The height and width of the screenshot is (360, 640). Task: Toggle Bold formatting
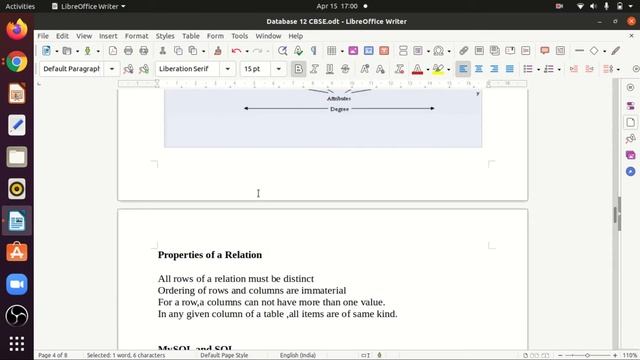tap(298, 69)
